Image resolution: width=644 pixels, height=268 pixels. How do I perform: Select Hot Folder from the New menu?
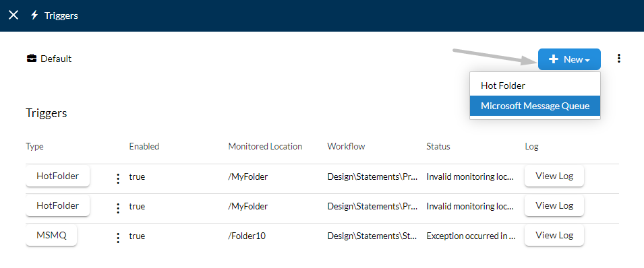[x=535, y=86]
